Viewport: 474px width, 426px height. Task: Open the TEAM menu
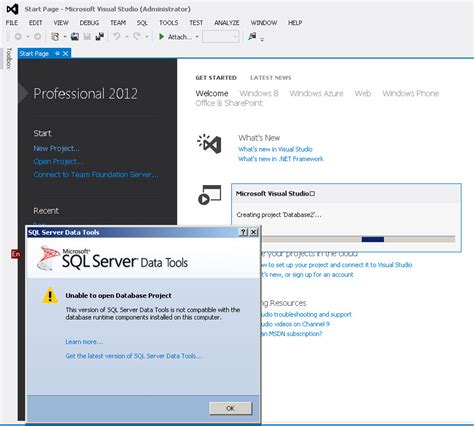tap(118, 23)
